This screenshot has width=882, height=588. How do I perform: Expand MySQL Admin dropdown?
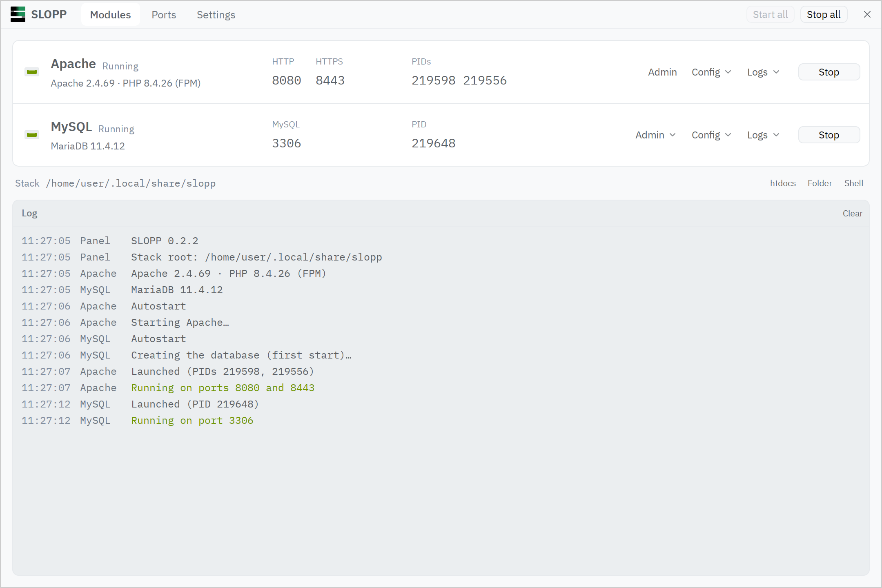click(655, 135)
